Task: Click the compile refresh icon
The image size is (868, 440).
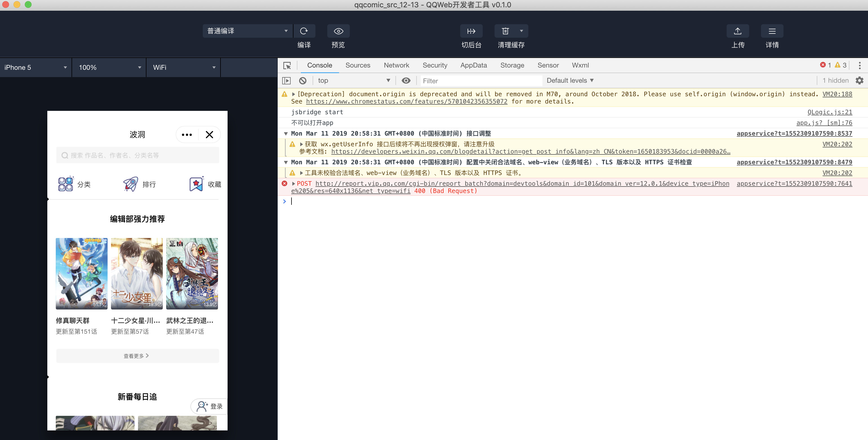Action: [304, 31]
